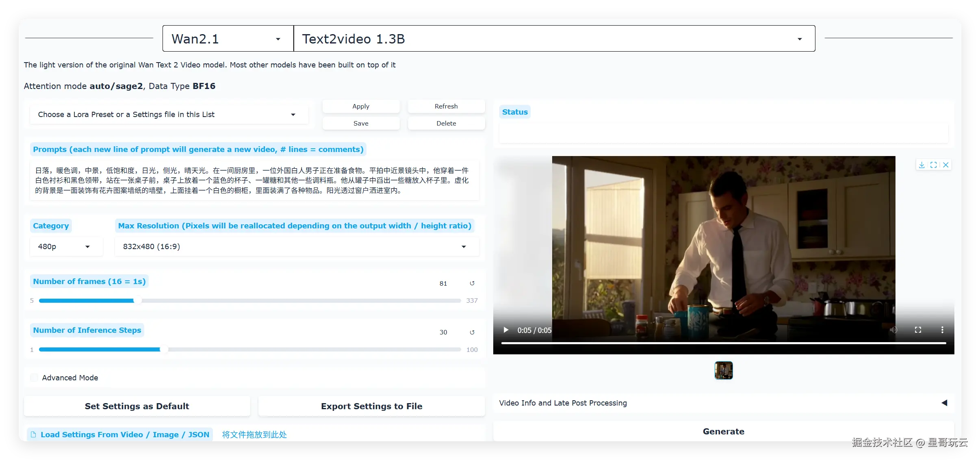Open the Text2video 1.3B model dropdown
Viewport: 980px width, 460px height.
pos(554,39)
